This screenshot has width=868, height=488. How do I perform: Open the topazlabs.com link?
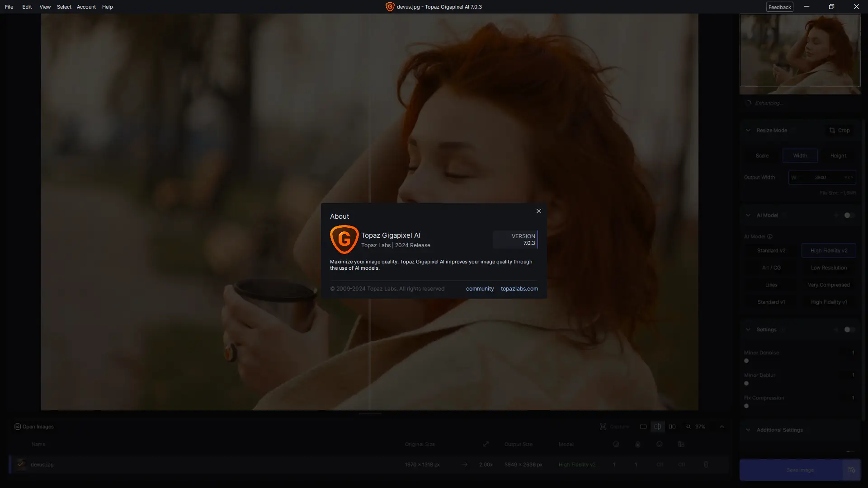(x=519, y=289)
